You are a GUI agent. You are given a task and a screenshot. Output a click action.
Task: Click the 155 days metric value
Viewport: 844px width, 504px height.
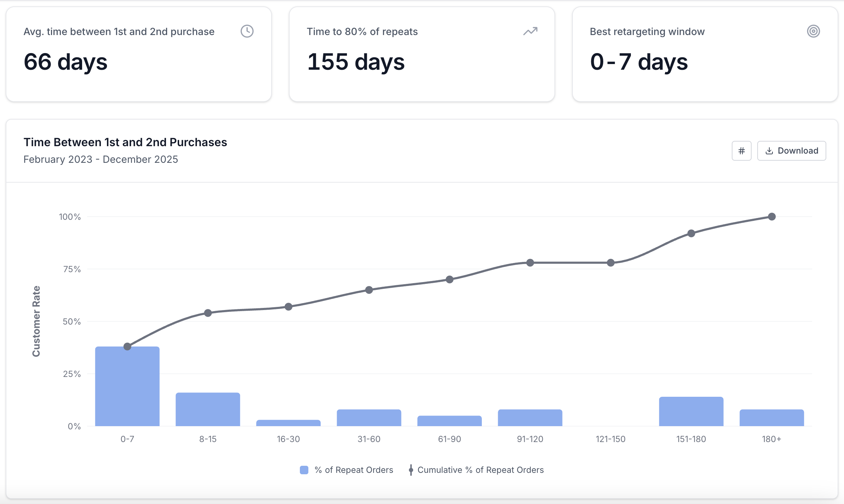(x=356, y=62)
